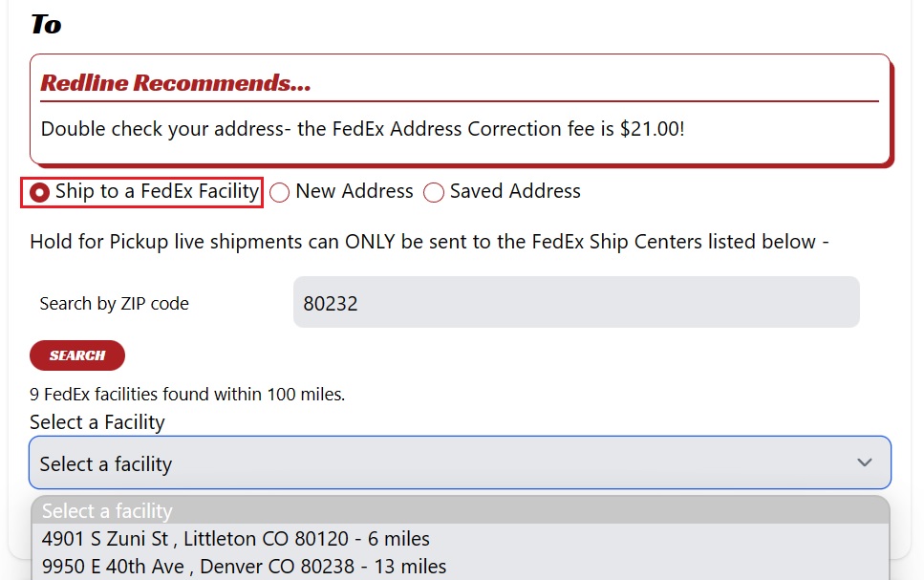Focus the Search by ZIP code field
This screenshot has width=924, height=580.
point(576,302)
